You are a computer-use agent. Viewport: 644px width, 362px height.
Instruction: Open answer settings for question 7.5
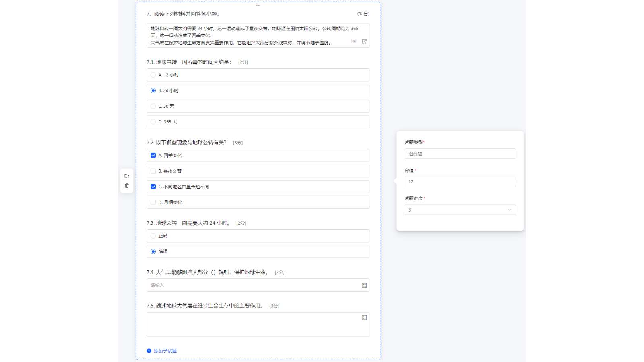click(x=364, y=317)
